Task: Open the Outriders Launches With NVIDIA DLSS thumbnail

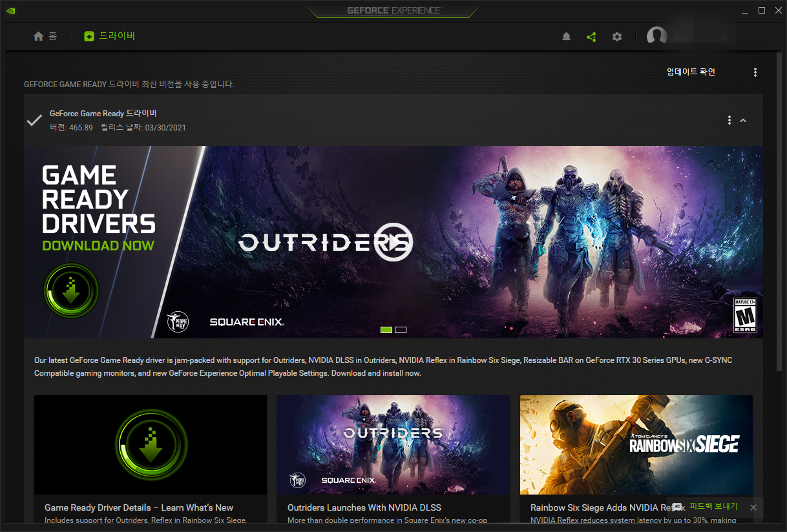Action: click(393, 445)
